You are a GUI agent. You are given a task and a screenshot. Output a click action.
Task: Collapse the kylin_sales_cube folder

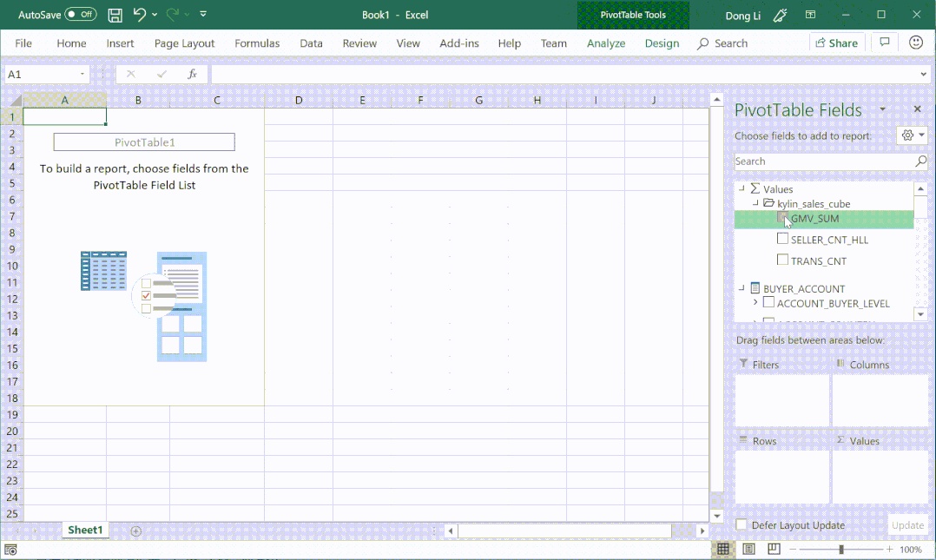(x=755, y=203)
